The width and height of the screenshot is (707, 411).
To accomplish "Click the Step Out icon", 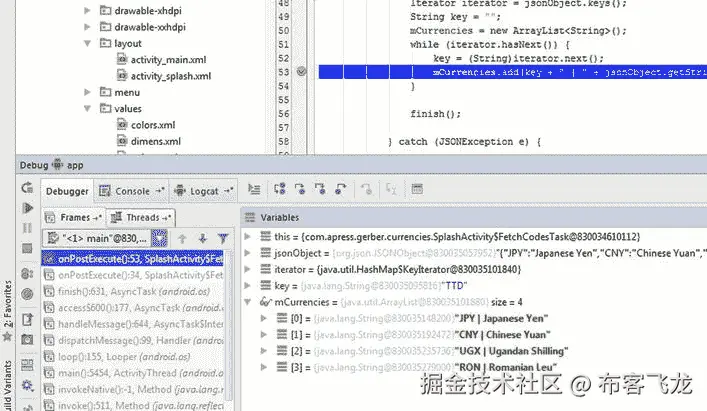I will point(341,189).
